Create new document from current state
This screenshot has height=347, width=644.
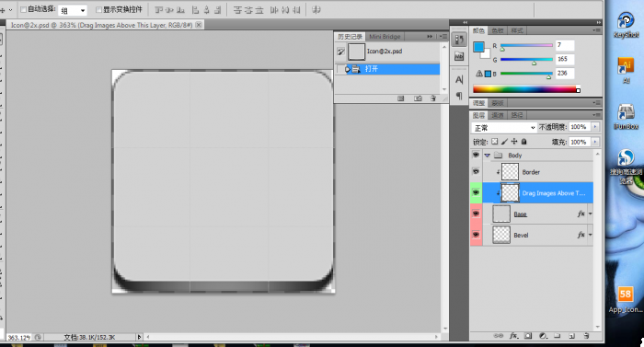tap(401, 98)
